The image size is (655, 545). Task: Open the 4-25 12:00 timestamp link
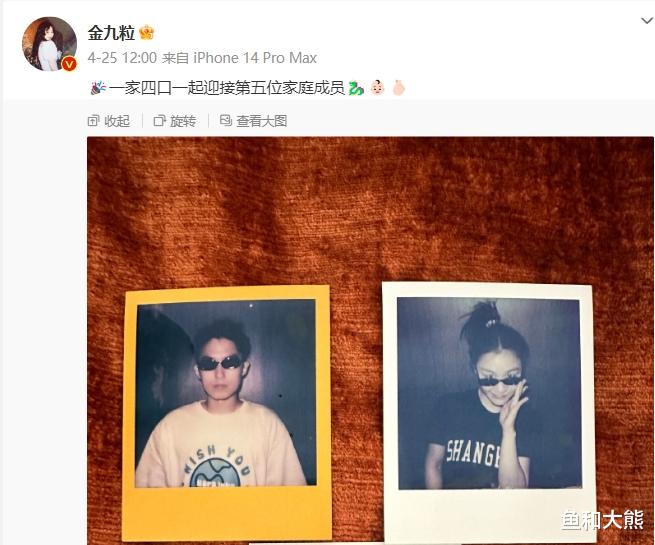(x=122, y=58)
